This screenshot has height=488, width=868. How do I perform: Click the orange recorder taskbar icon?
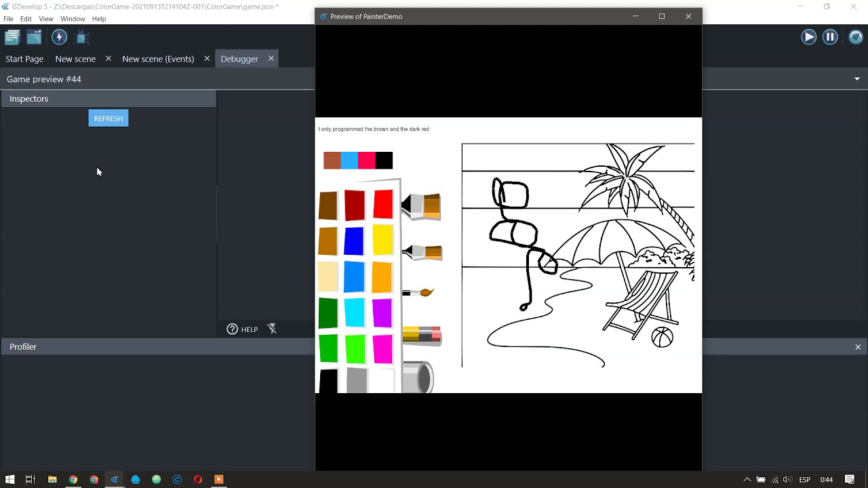pyautogui.click(x=218, y=479)
